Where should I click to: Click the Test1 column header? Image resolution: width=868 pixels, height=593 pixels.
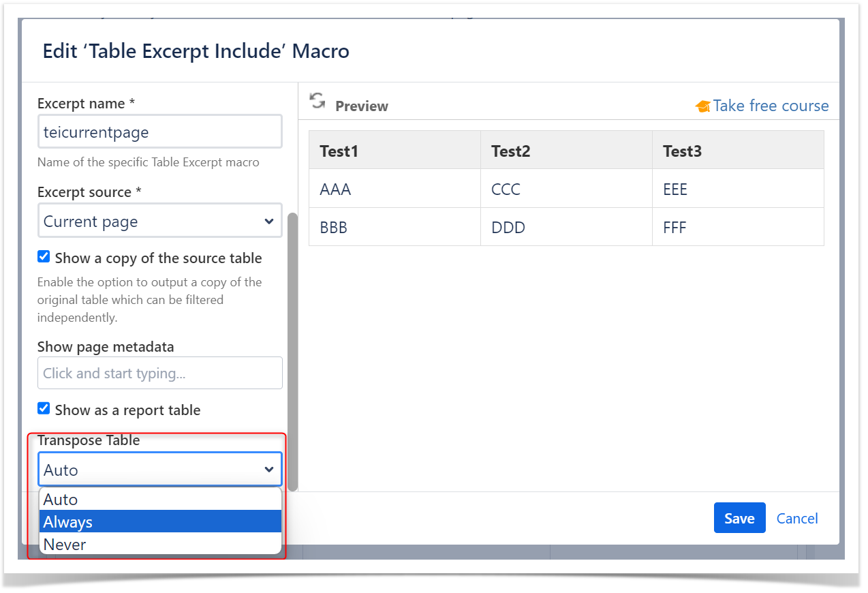(339, 151)
